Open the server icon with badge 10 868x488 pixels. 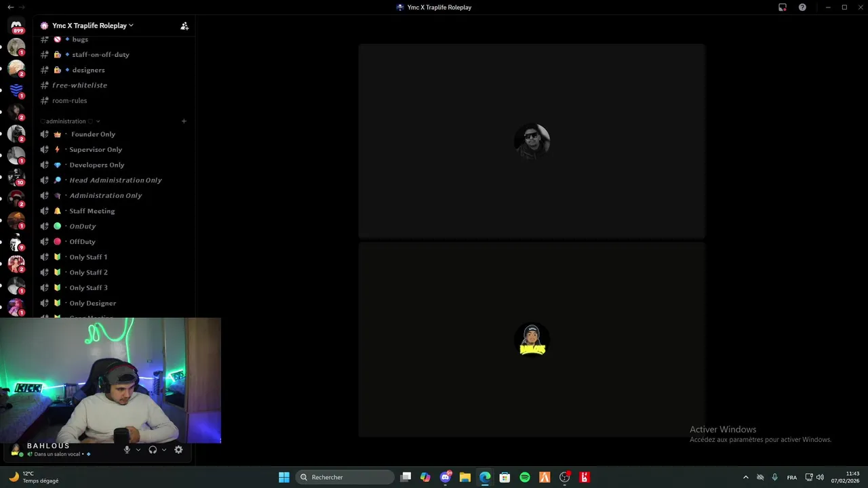(16, 177)
